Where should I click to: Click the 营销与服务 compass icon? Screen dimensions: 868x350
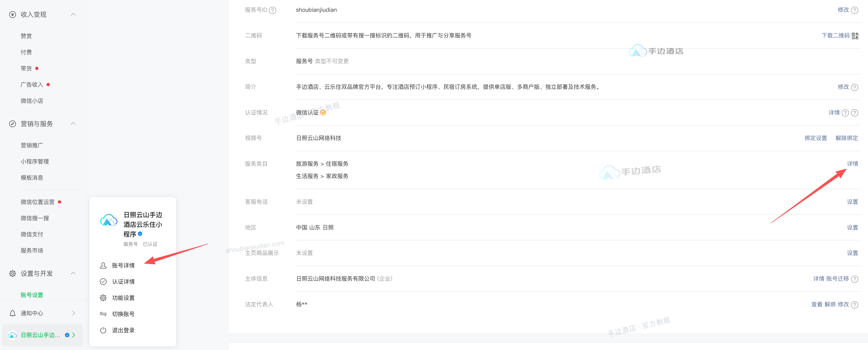click(x=13, y=124)
